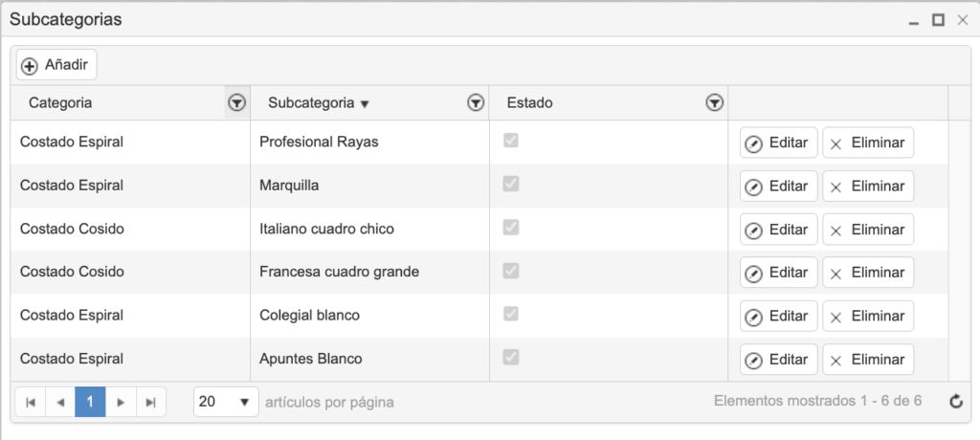
Task: Toggle Estado checkbox for Apuntes Blanco
Action: pyautogui.click(x=511, y=358)
